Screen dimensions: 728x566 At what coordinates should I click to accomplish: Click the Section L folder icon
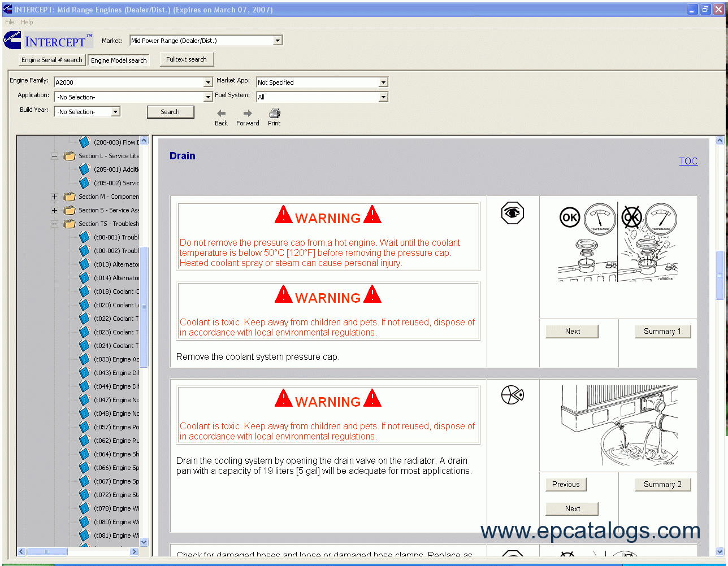coord(70,156)
